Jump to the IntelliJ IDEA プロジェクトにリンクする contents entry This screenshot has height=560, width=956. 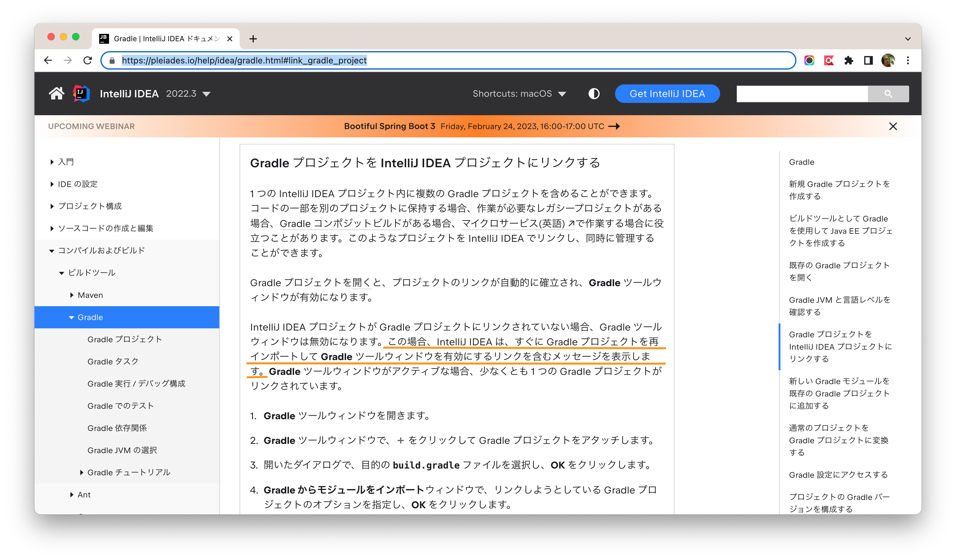tap(840, 347)
